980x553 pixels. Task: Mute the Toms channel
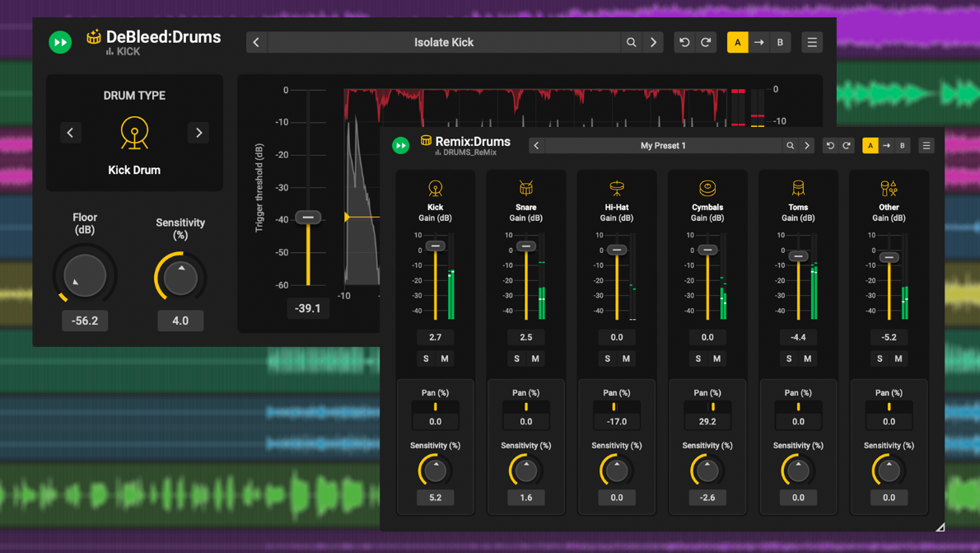808,359
